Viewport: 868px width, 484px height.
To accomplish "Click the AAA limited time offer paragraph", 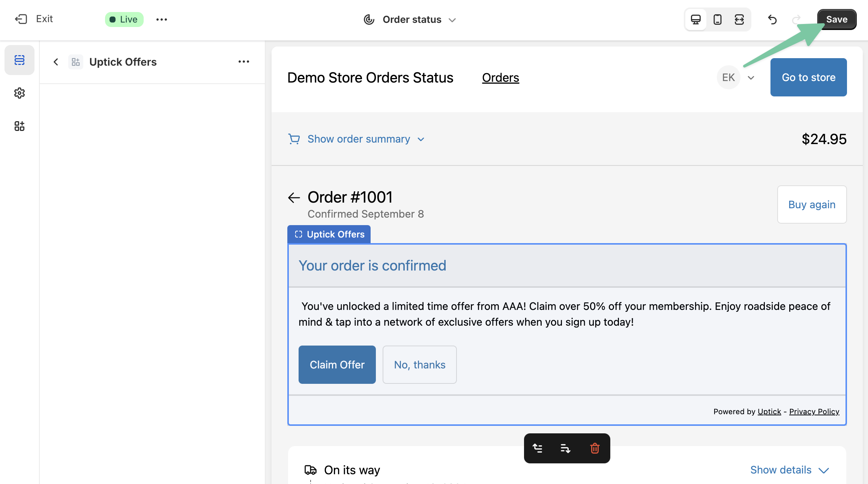I will click(x=565, y=314).
